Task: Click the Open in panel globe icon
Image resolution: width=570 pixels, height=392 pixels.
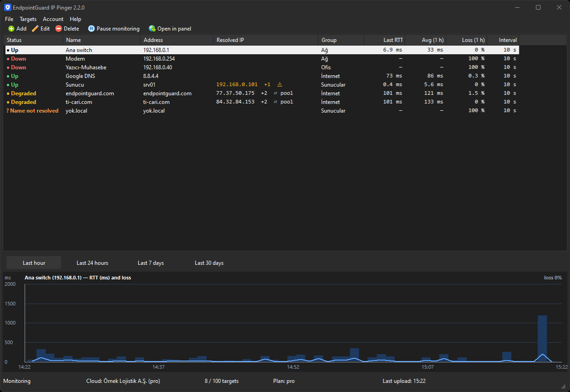Action: coord(152,29)
